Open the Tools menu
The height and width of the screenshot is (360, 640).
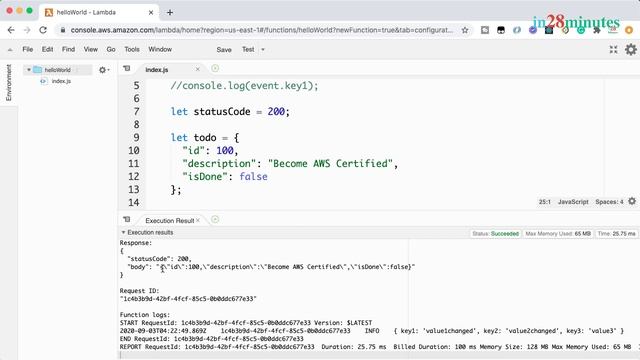pos(132,49)
